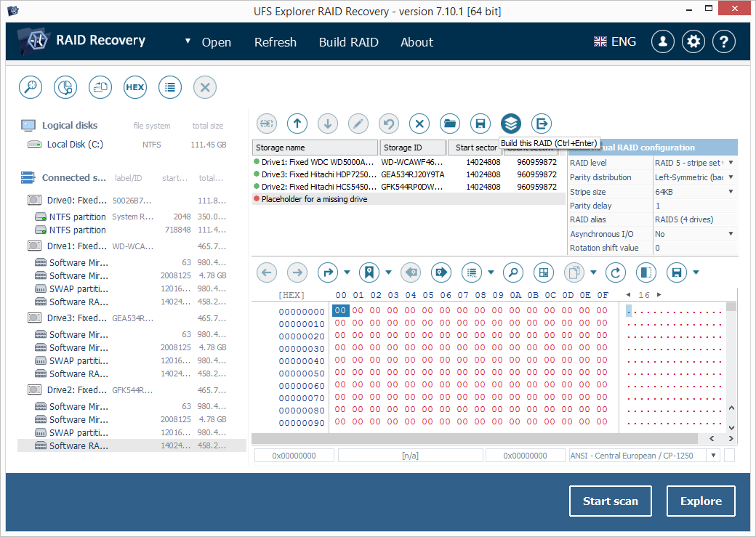Select Local Disk (C:) in logical disks
756x537 pixels.
click(126, 145)
